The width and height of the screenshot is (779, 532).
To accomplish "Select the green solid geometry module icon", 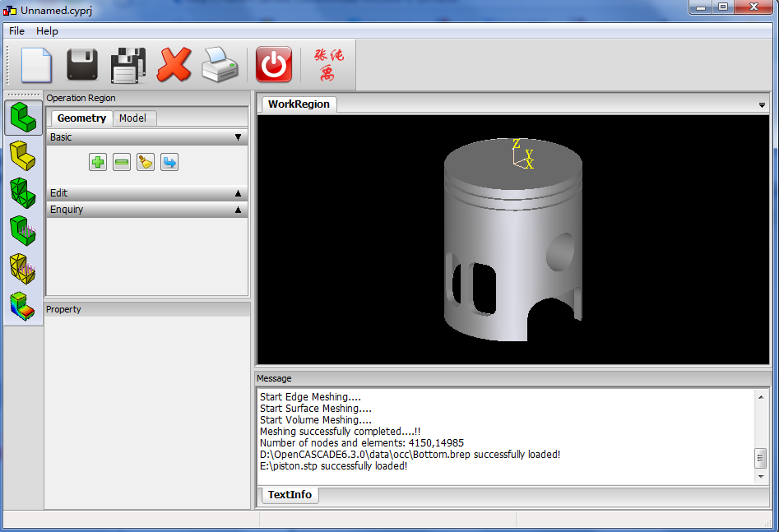I will pyautogui.click(x=23, y=118).
